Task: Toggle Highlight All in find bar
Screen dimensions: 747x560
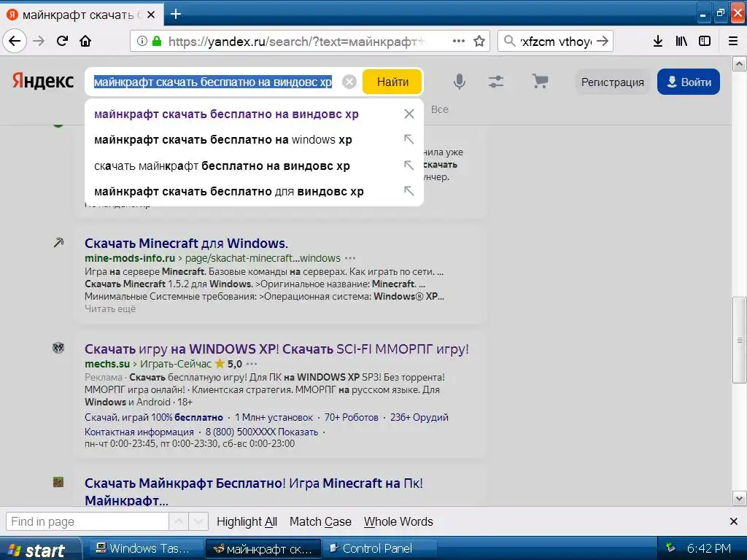Action: pyautogui.click(x=247, y=522)
